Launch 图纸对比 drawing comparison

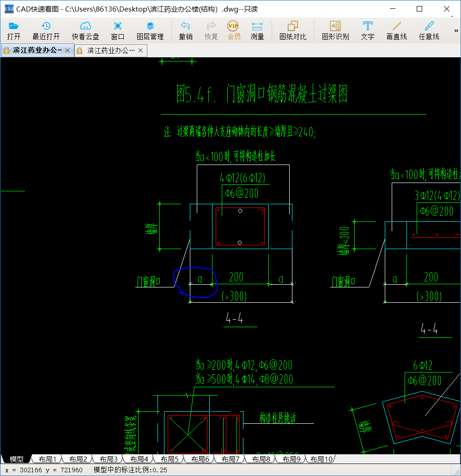(x=292, y=31)
